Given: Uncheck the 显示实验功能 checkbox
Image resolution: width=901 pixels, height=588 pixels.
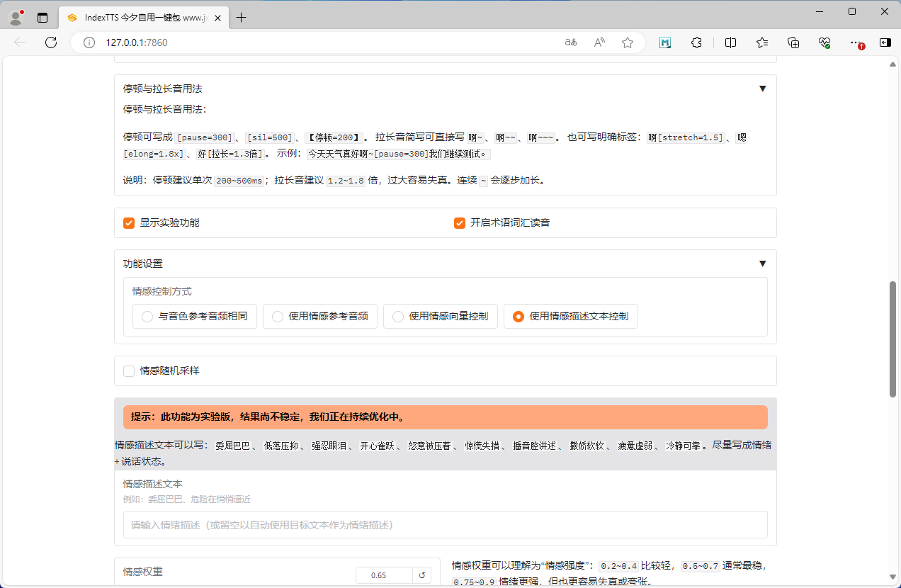Looking at the screenshot, I should [129, 223].
